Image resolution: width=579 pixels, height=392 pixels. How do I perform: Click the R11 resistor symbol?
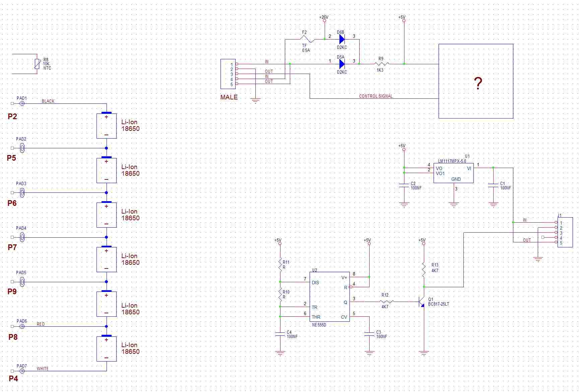[x=280, y=264]
